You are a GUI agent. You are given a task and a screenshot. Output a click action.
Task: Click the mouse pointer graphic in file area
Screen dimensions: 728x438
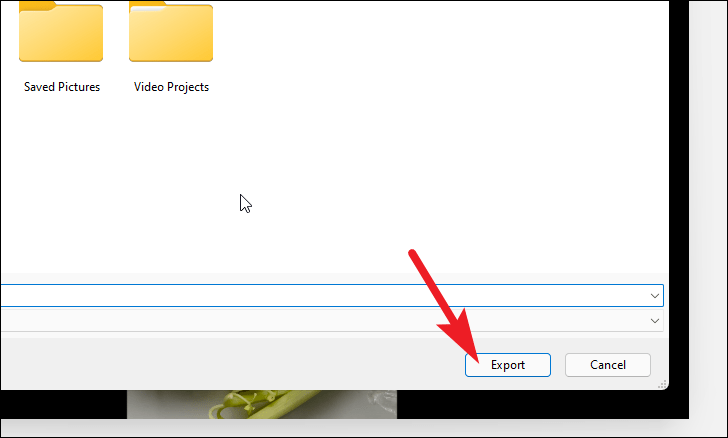click(x=246, y=203)
